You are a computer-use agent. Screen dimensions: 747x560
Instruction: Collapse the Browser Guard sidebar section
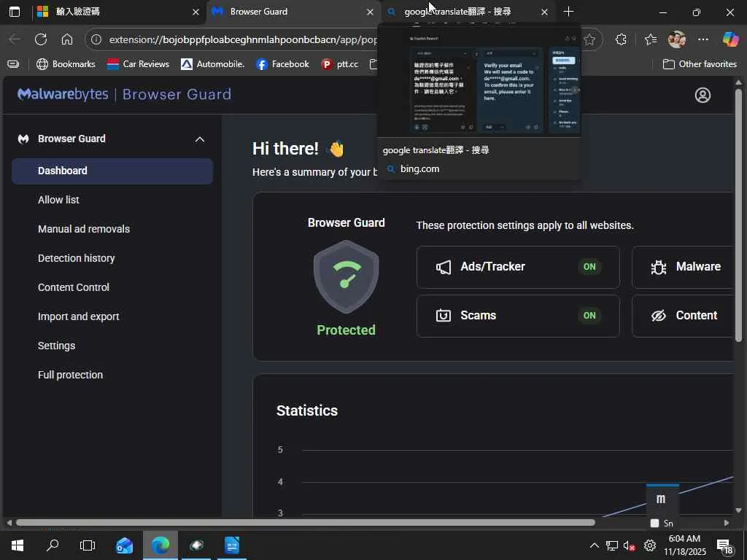(200, 139)
